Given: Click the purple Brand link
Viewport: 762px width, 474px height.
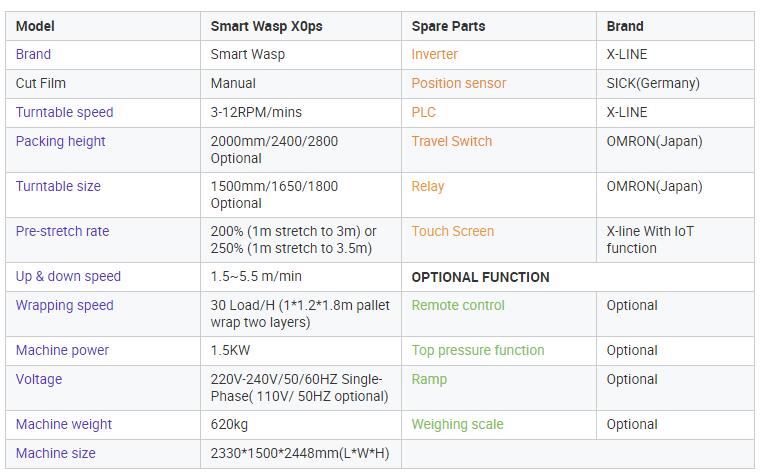Looking at the screenshot, I should coord(33,54).
